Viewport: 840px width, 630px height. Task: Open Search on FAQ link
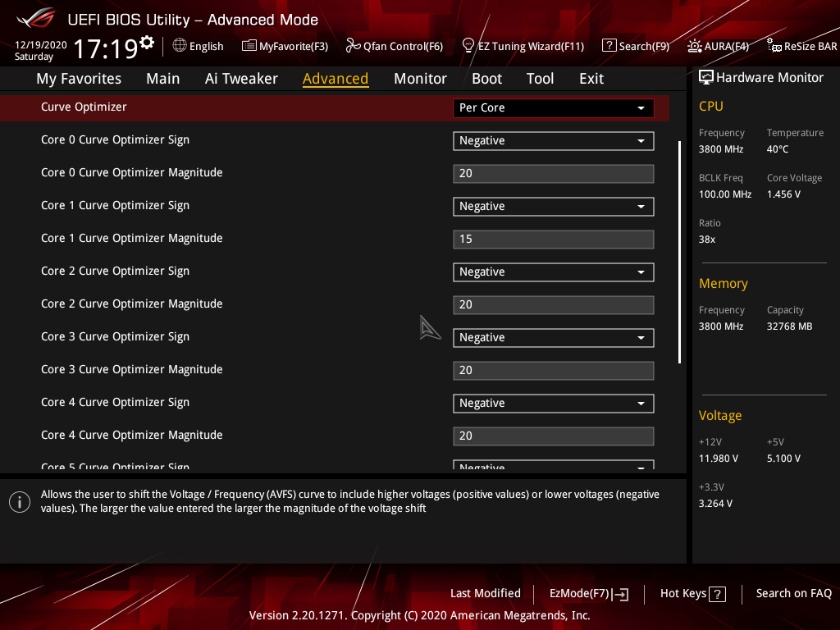[x=793, y=594]
